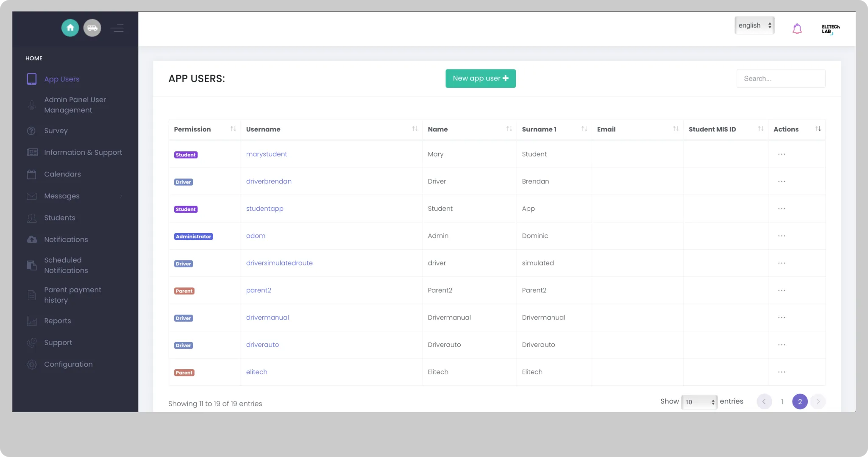The image size is (868, 457).
Task: Open actions menu for marystudent row
Action: click(x=782, y=154)
